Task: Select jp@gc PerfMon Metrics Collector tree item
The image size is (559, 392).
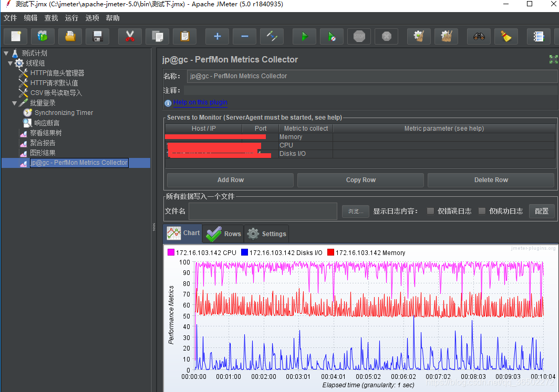Action: pyautogui.click(x=79, y=163)
